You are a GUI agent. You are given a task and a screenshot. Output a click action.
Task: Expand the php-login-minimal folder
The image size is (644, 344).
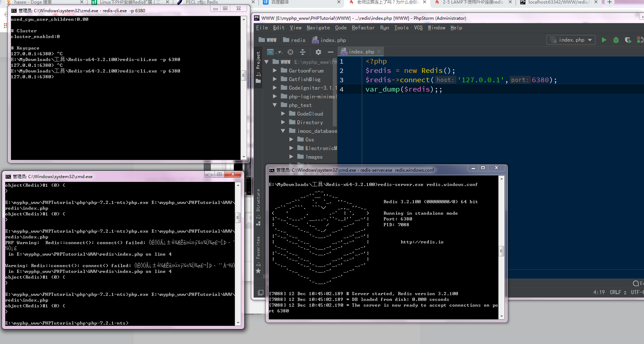(x=275, y=96)
